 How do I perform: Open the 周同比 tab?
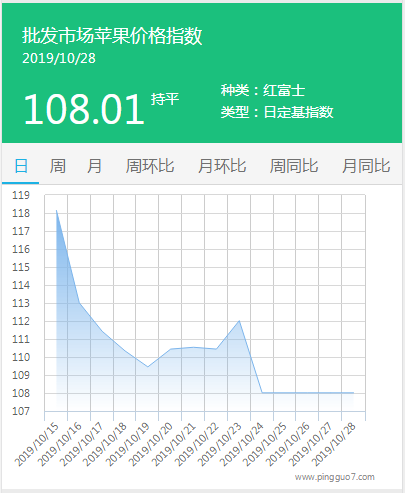coord(294,166)
